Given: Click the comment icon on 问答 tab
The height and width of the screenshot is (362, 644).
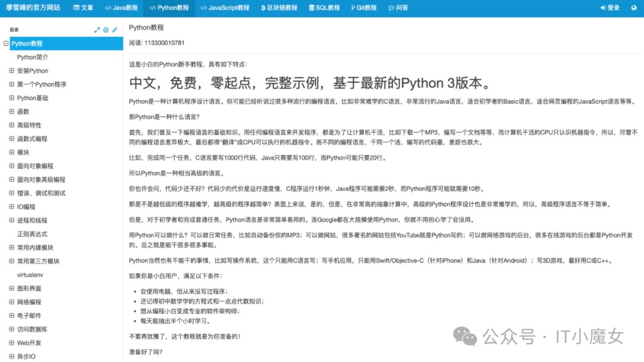Looking at the screenshot, I should pyautogui.click(x=391, y=8).
